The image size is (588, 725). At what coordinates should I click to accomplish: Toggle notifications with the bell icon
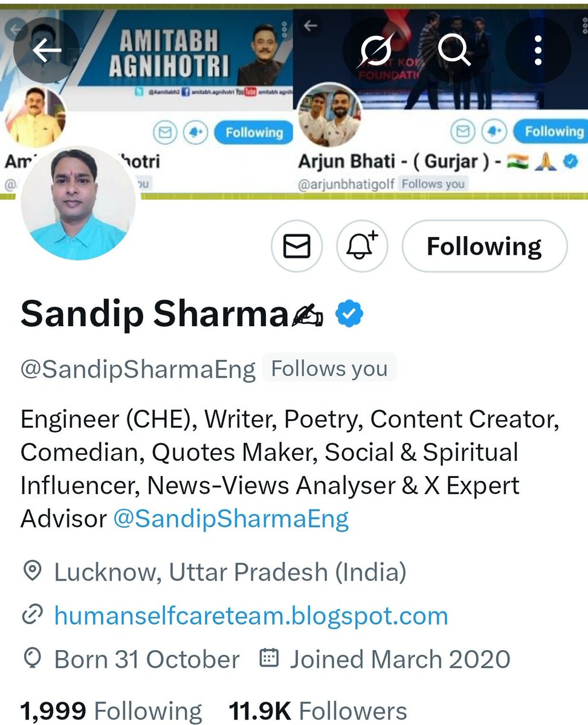coord(361,246)
